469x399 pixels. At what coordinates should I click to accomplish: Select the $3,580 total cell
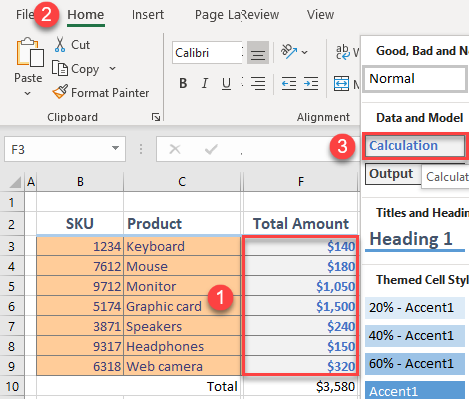click(x=301, y=386)
